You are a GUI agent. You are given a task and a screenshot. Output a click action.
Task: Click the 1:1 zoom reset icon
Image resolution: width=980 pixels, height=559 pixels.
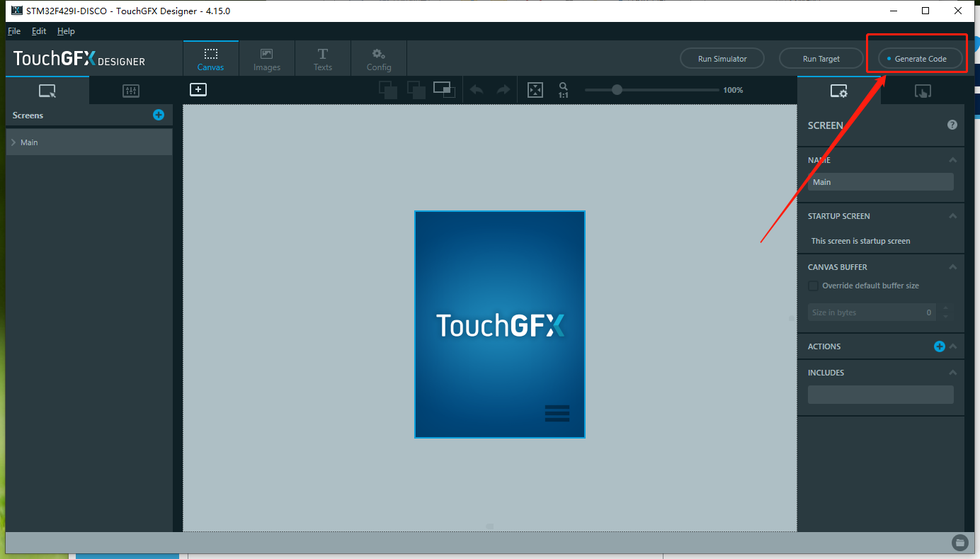[x=564, y=90]
